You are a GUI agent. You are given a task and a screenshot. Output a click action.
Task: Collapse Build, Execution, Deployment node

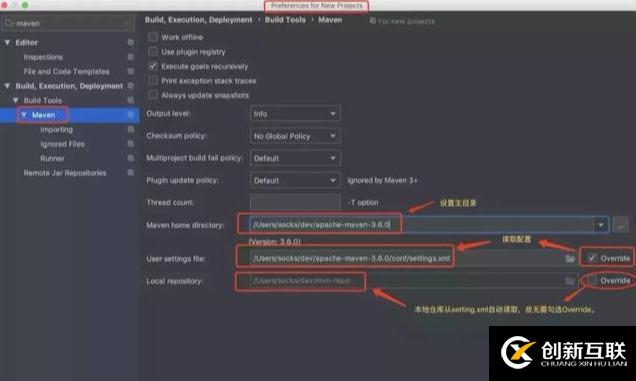pos(7,86)
